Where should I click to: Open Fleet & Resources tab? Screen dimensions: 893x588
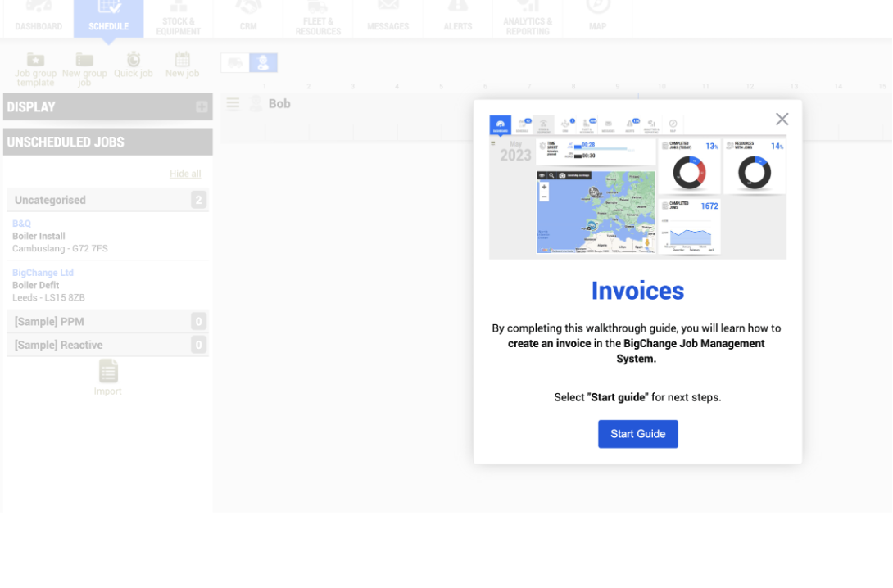pyautogui.click(x=318, y=19)
